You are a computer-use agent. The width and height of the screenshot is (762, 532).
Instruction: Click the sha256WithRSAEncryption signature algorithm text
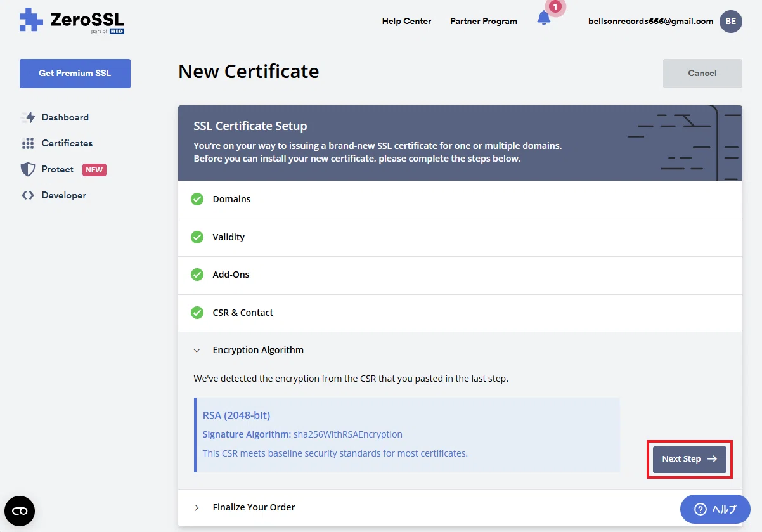348,434
